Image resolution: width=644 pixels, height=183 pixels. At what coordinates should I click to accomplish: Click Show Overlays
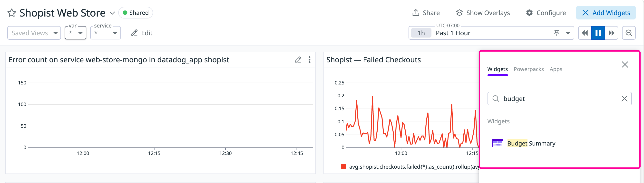pos(483,13)
